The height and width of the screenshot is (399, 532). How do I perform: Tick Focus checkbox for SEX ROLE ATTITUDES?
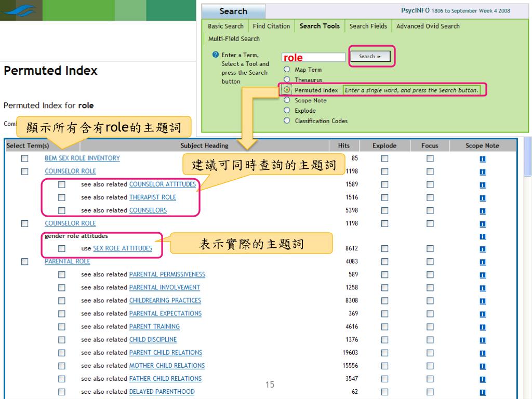tap(430, 249)
